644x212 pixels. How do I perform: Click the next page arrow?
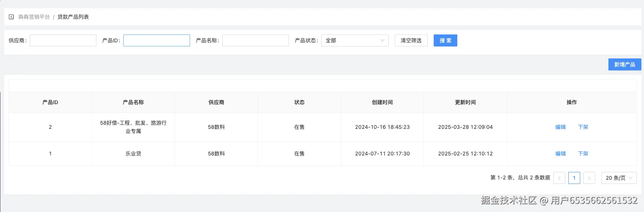[x=589, y=178]
